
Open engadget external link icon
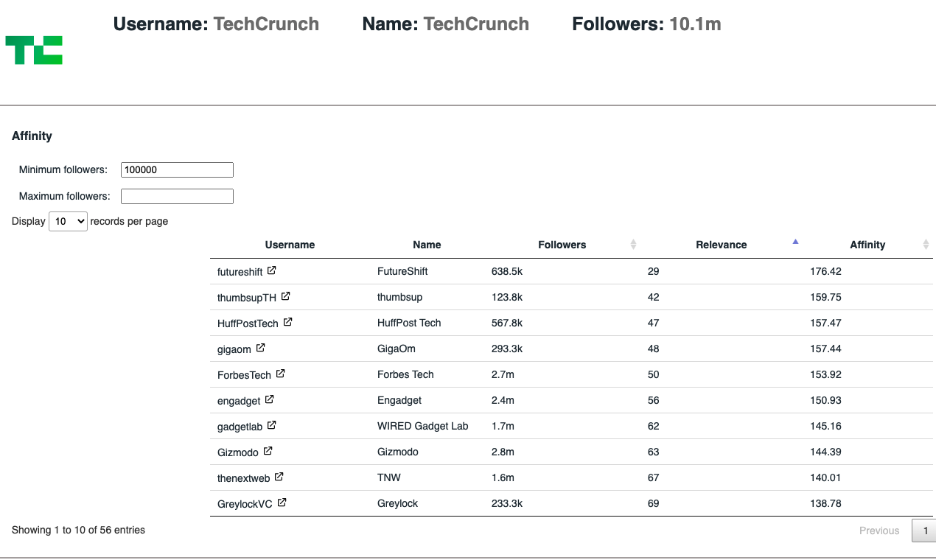[269, 399]
